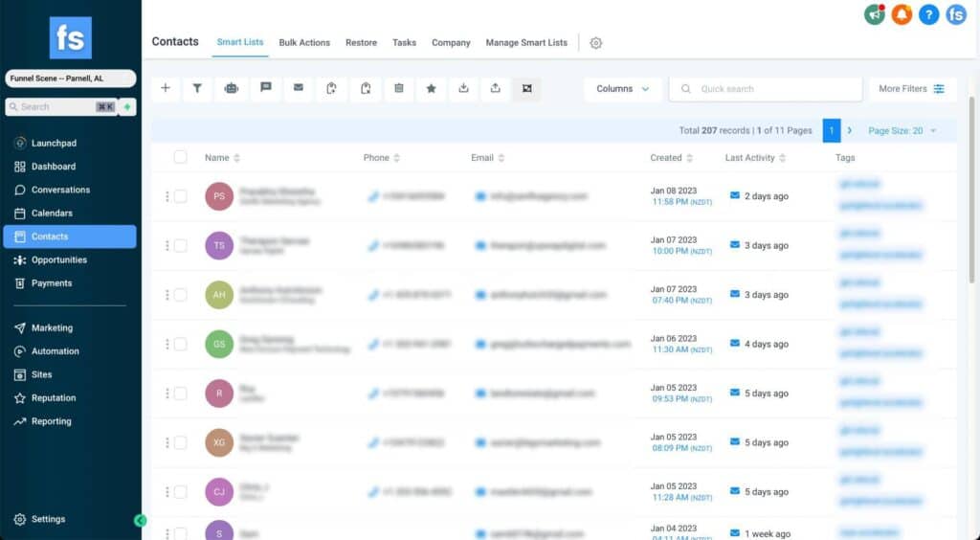Open the filter funnel tool
The height and width of the screenshot is (540, 980).
click(197, 88)
